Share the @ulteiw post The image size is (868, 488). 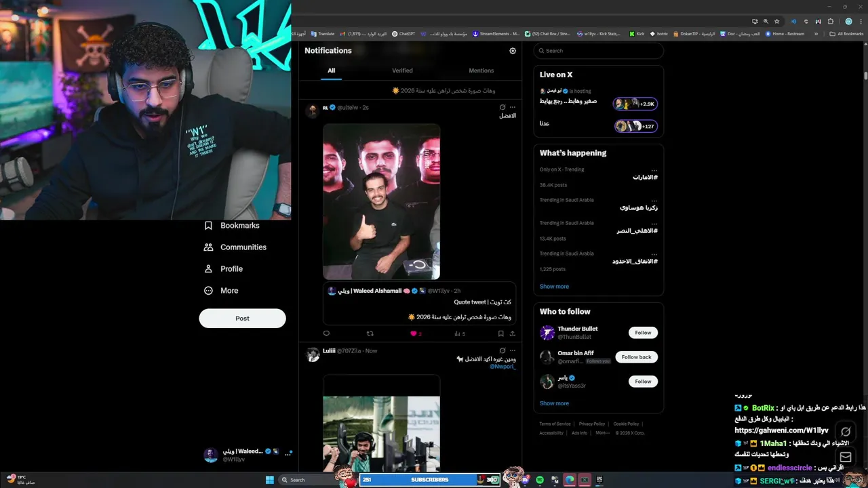[512, 333]
